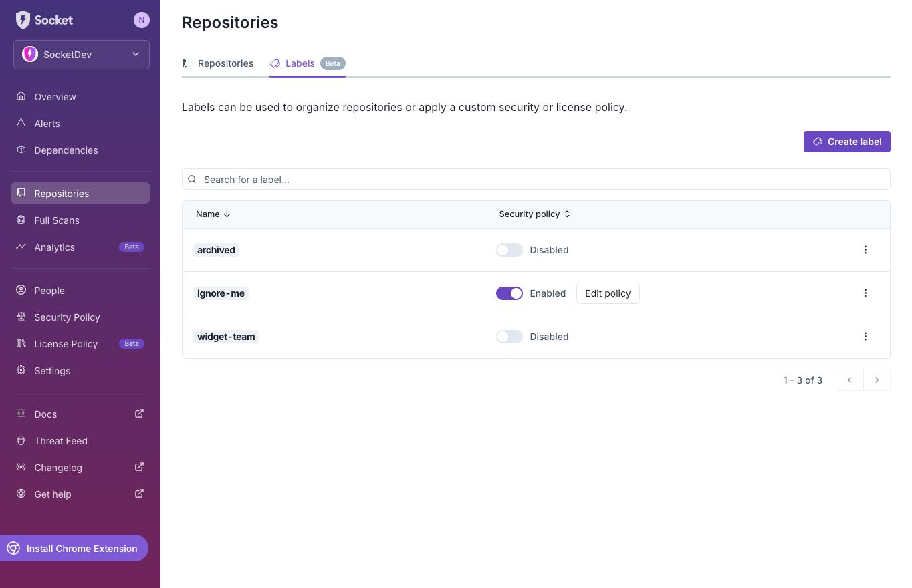Open kebab menu for ignore-me label
912x588 pixels.
pos(865,293)
